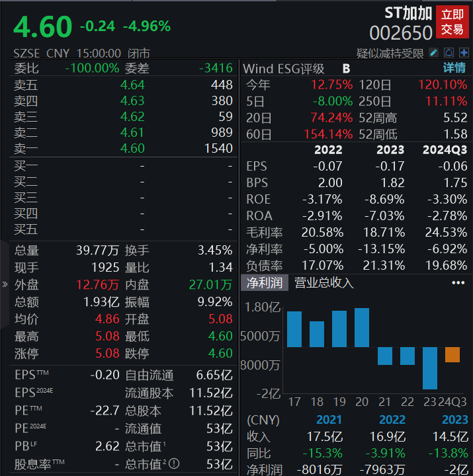Click the orange 24Q3 bar in chart

point(452,354)
